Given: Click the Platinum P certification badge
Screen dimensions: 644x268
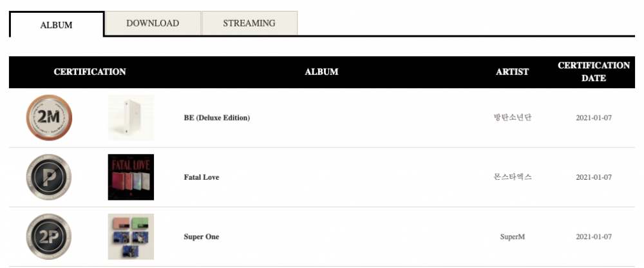Looking at the screenshot, I should pyautogui.click(x=49, y=177).
